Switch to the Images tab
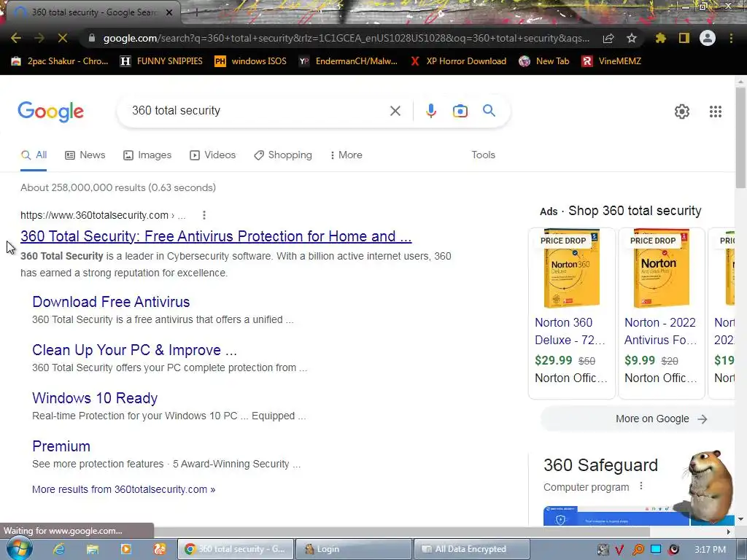 tap(147, 155)
